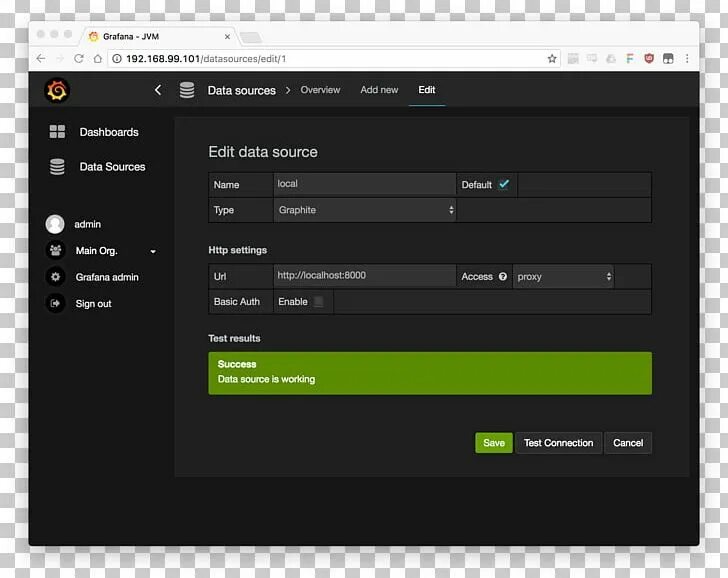
Task: Enable the Basic Auth checkbox
Action: 318,302
